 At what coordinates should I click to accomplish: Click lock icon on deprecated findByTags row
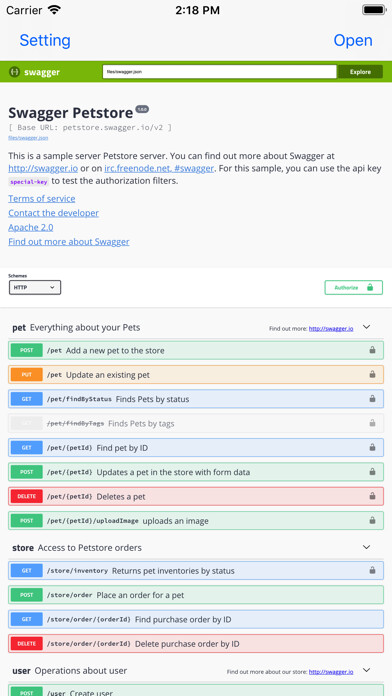click(x=372, y=423)
